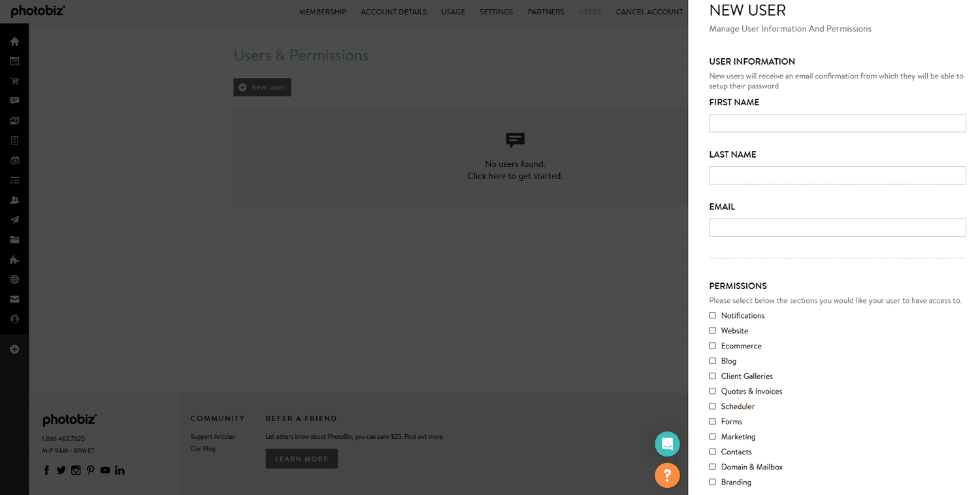Click the Learn More button
Screen dimensions: 980x495
(x=301, y=458)
